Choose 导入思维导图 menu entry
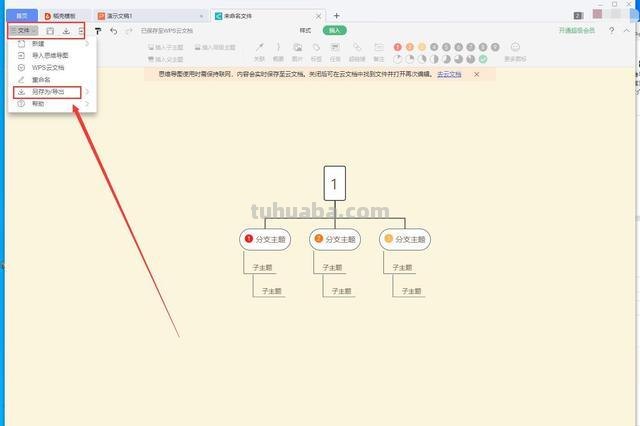Image resolution: width=640 pixels, height=426 pixels. click(x=50, y=55)
